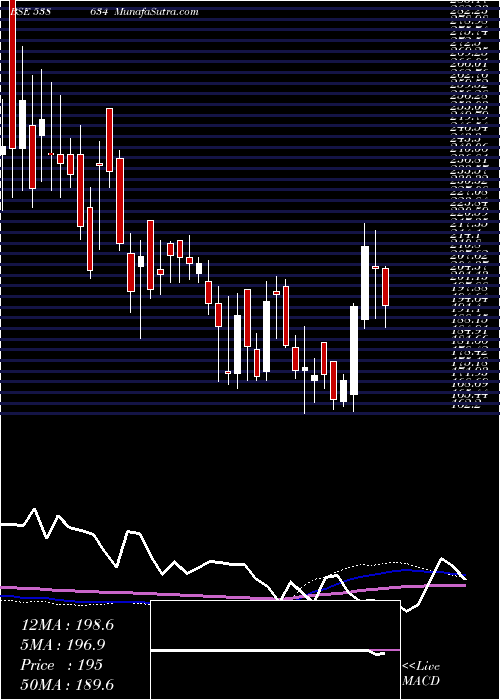Click the "<<Live MACD" label

(421, 674)
